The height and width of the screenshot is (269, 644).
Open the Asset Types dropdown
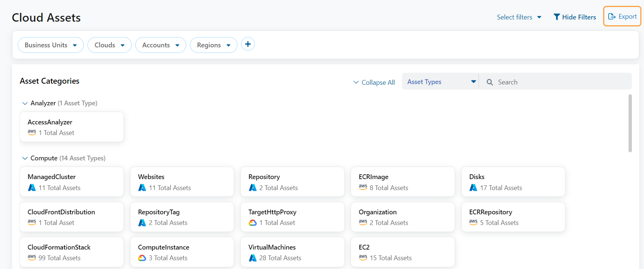click(440, 81)
